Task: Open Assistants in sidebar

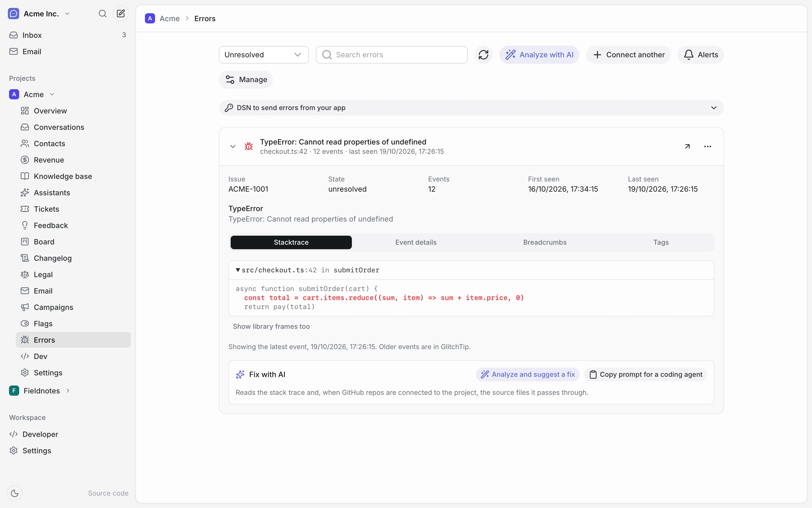Action: 73,193
